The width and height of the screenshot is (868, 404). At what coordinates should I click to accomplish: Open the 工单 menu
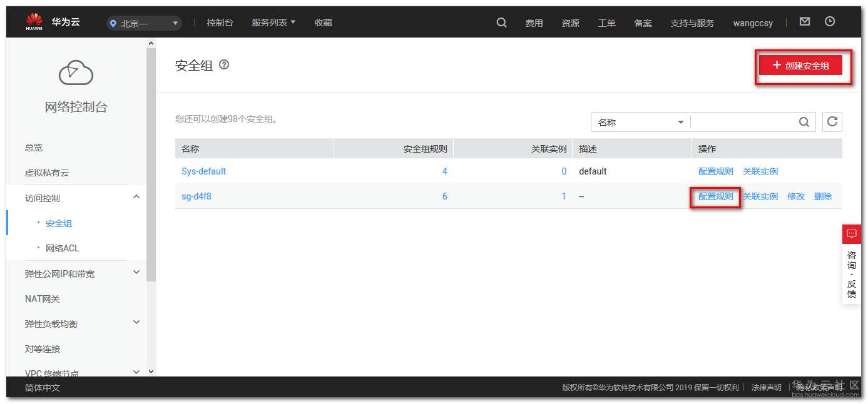(x=606, y=23)
